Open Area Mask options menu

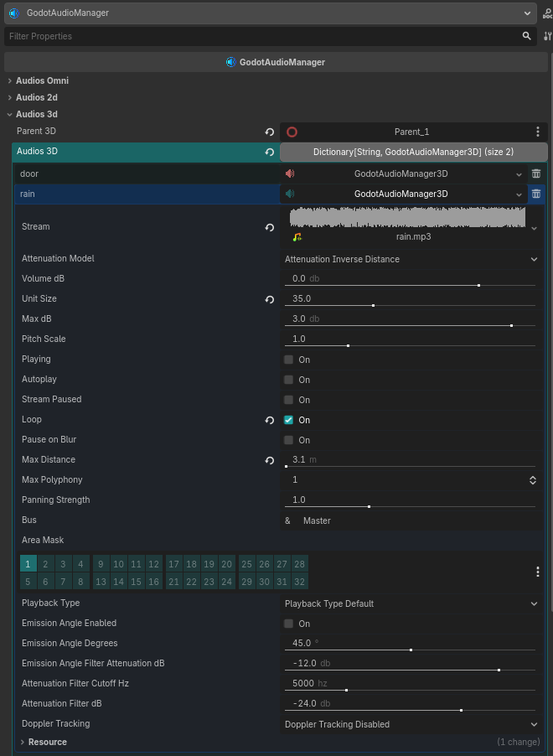coord(538,572)
